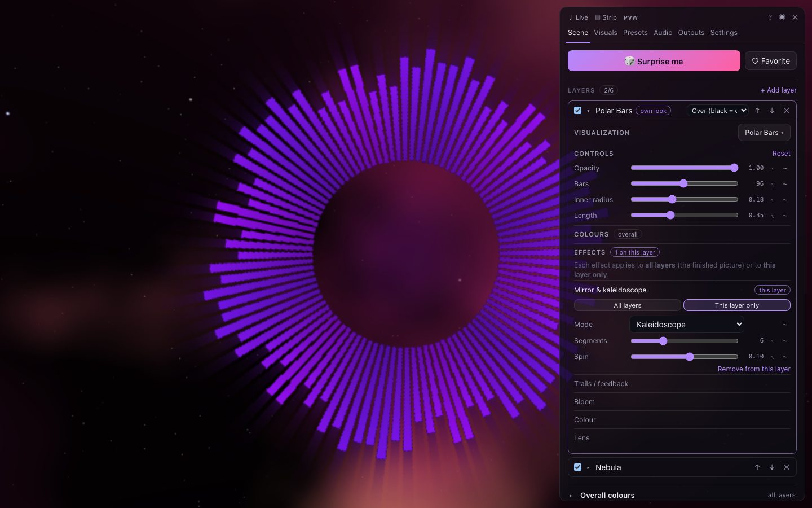Click Remove from this layer

[x=754, y=369]
